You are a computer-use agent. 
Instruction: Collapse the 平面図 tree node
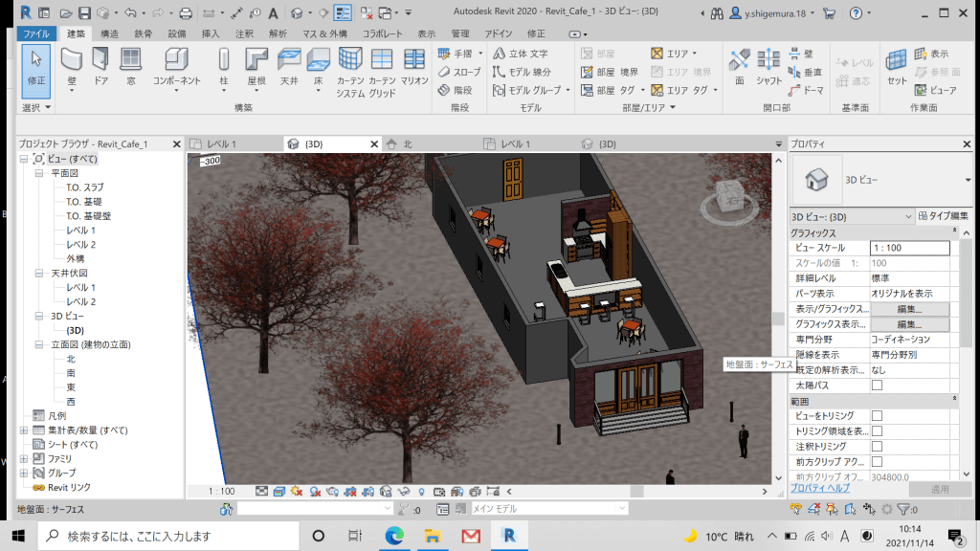click(39, 174)
